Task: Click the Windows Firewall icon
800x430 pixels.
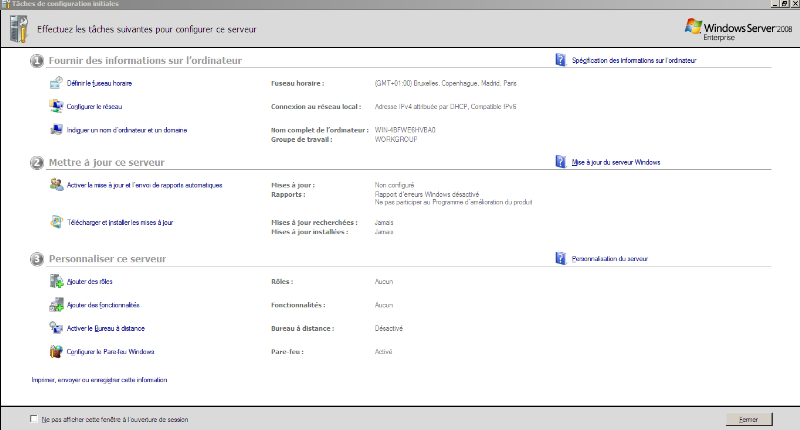Action: tap(56, 351)
